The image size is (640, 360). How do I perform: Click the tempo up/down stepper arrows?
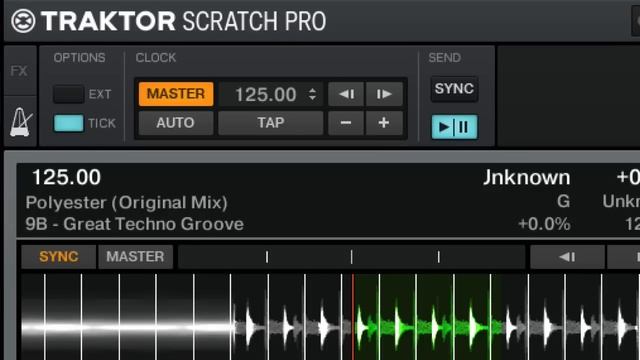click(313, 94)
